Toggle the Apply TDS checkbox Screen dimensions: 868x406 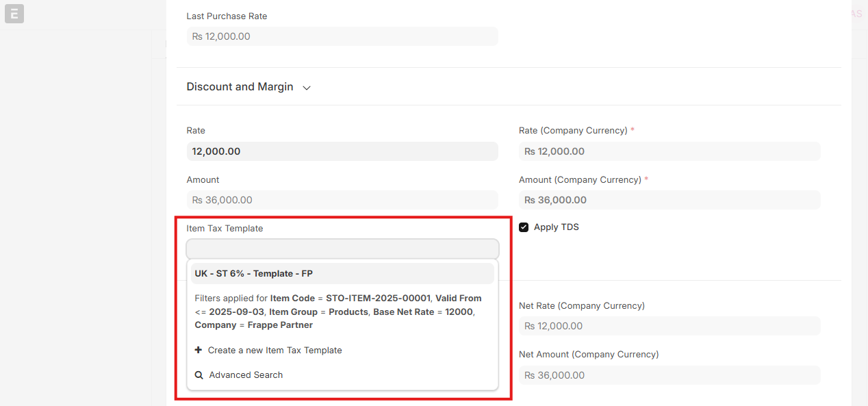pyautogui.click(x=524, y=227)
